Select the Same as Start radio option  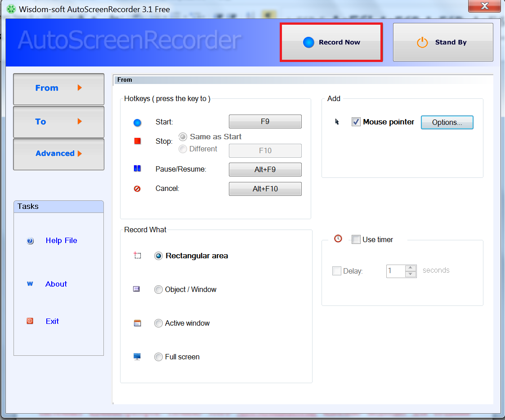click(x=183, y=137)
